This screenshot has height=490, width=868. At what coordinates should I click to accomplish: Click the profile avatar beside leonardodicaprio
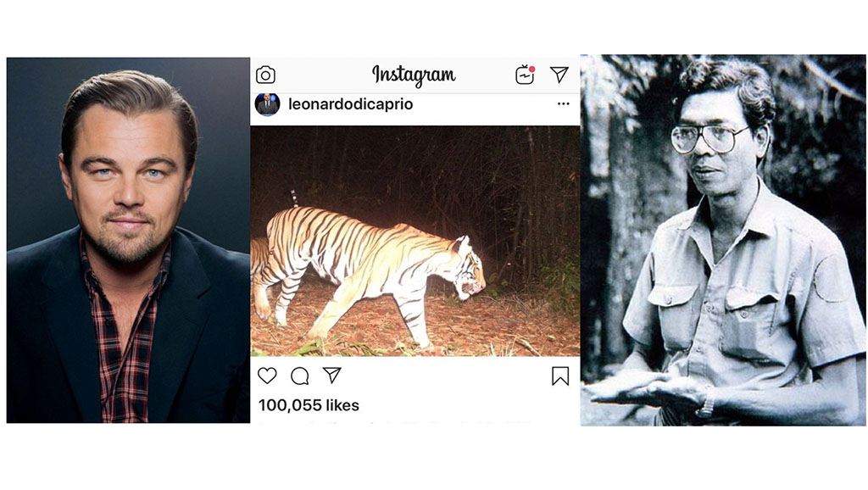[267, 103]
